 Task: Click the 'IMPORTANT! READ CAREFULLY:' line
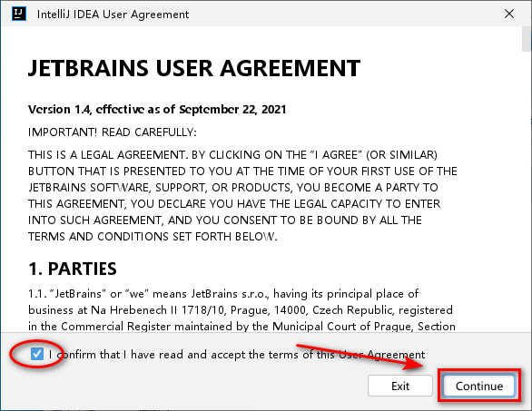click(113, 132)
